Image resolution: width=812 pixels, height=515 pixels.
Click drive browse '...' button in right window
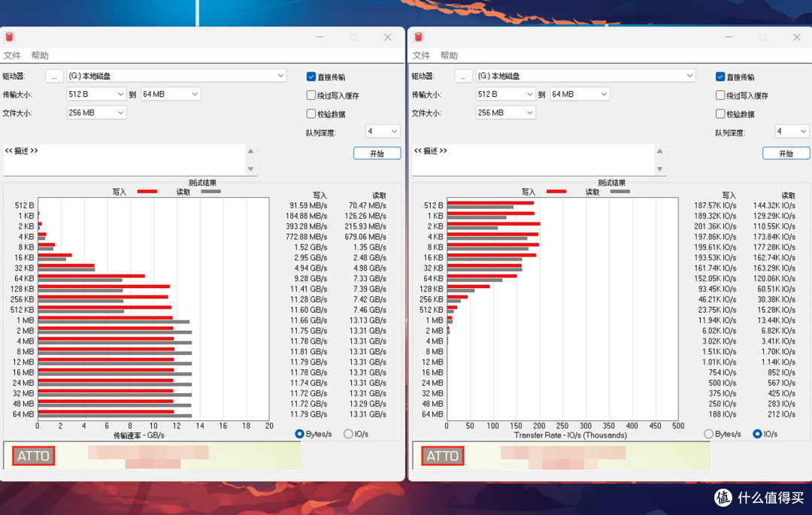point(463,76)
